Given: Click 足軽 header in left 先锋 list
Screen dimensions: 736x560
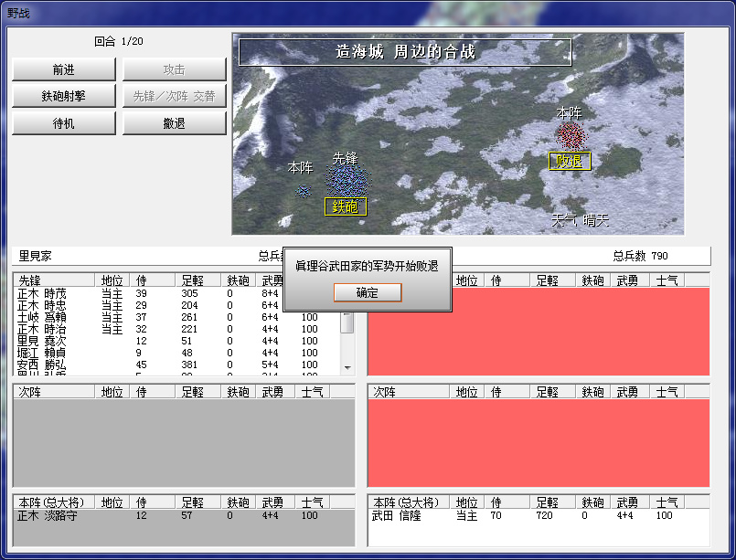Looking at the screenshot, I should (197, 280).
